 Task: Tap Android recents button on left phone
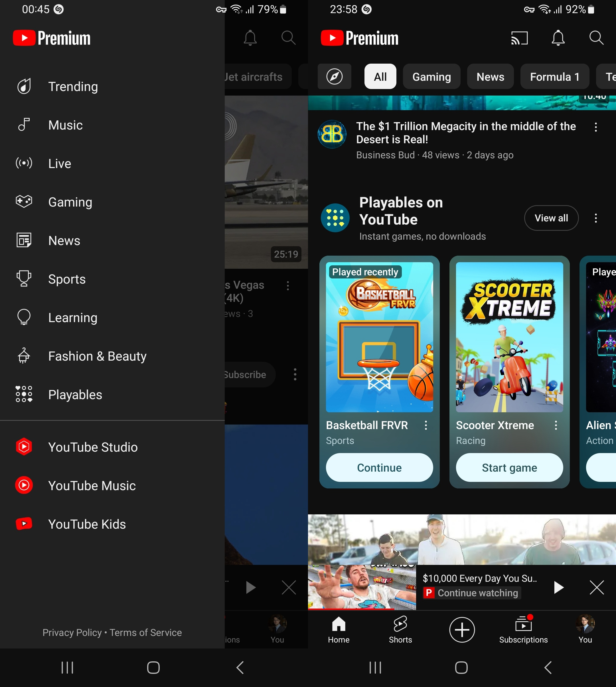coord(67,668)
